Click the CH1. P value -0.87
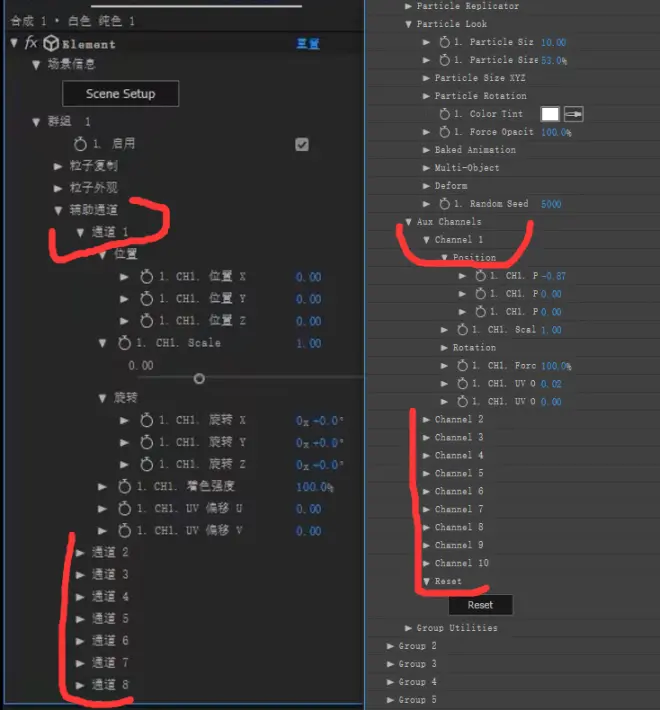The height and width of the screenshot is (710, 660). coord(554,276)
